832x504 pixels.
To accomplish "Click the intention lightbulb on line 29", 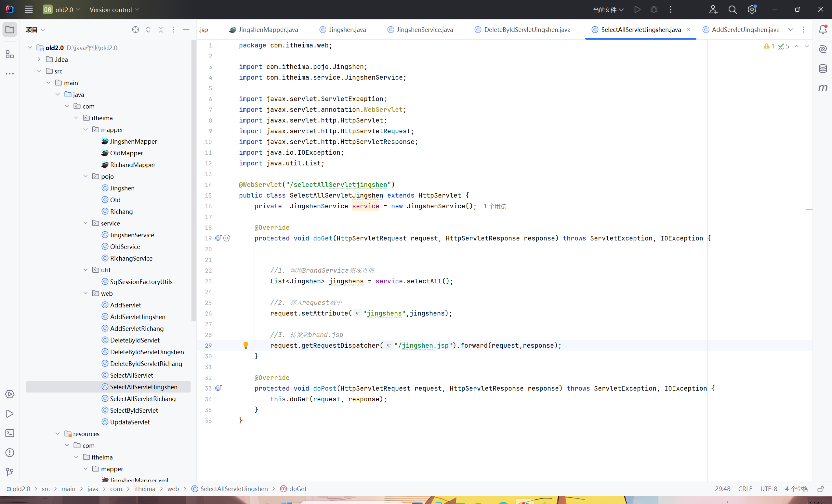I will click(x=246, y=345).
